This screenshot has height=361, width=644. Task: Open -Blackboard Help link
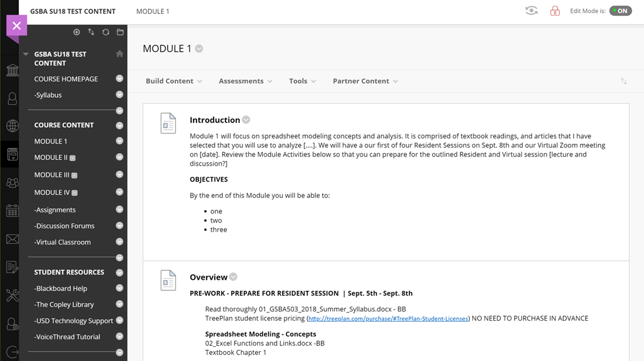[61, 289]
